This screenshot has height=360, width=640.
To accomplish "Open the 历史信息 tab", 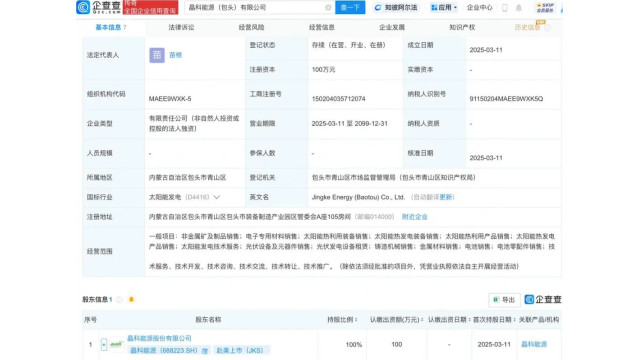I will [527, 27].
